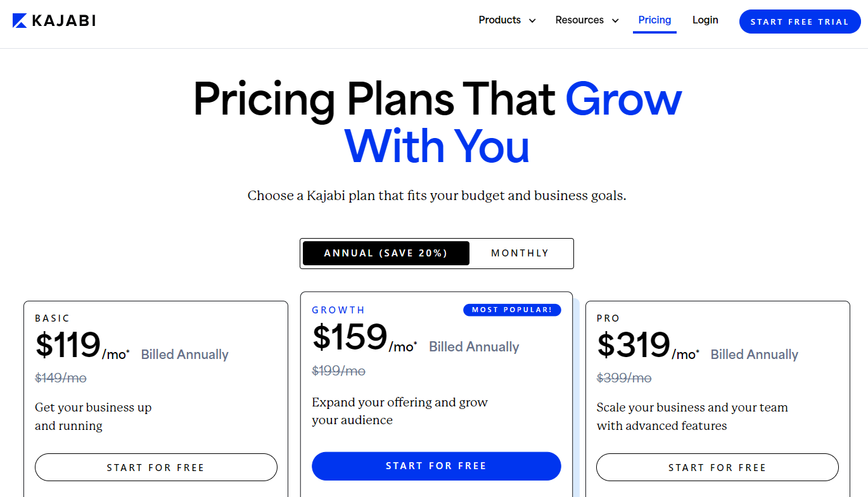Switch billing to Monthly
This screenshot has height=497, width=868.
pyautogui.click(x=520, y=253)
